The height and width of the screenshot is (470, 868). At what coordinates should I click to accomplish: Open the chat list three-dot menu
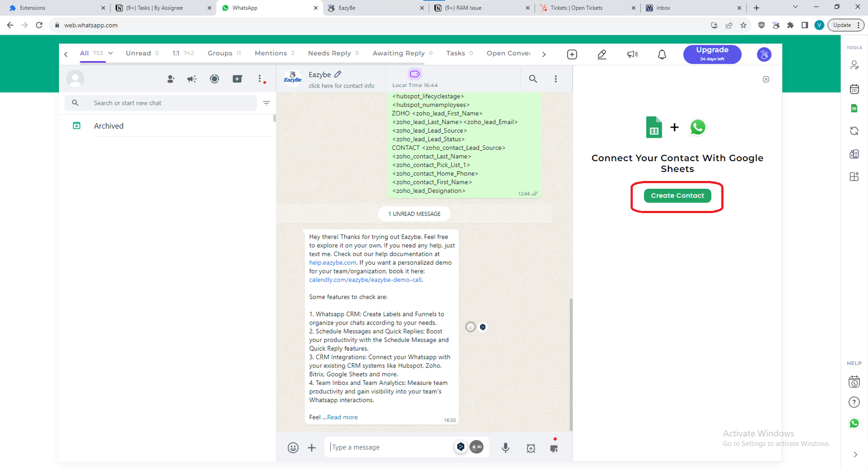(260, 79)
